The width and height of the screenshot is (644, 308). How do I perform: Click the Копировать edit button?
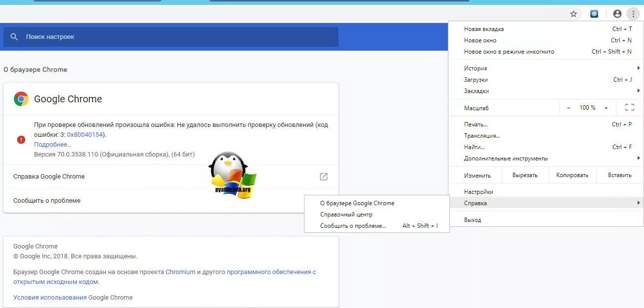(x=572, y=175)
